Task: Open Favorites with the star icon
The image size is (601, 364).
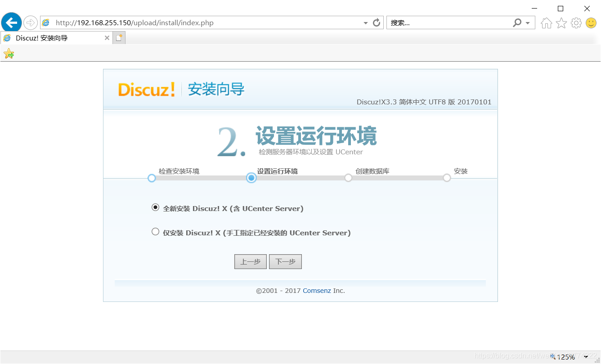Action: pos(561,23)
